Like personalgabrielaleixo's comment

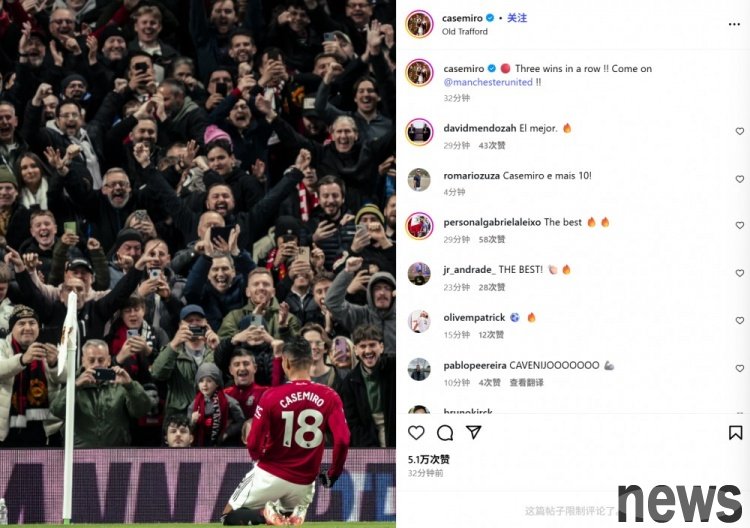click(739, 225)
